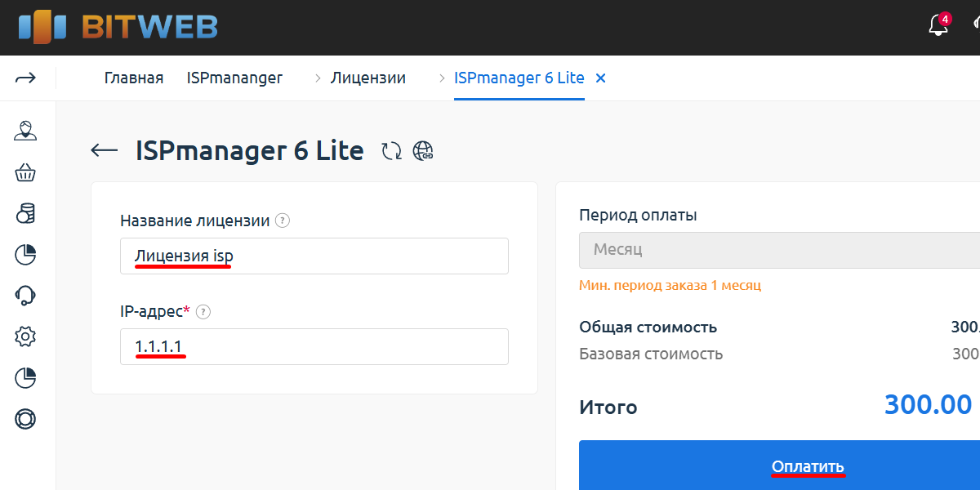Switch to the ISPmananger tab
This screenshot has width=980, height=490.
(x=234, y=78)
